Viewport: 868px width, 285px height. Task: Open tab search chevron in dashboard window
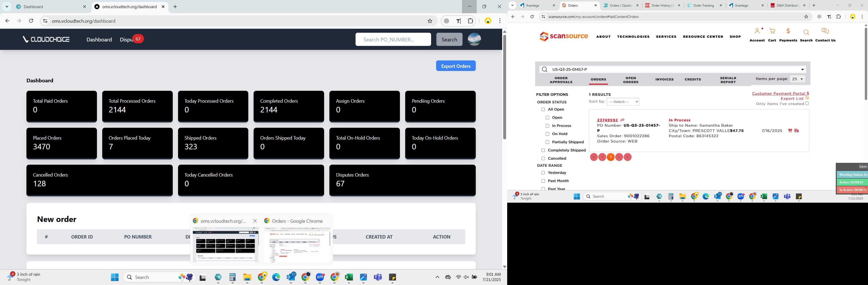click(7, 6)
